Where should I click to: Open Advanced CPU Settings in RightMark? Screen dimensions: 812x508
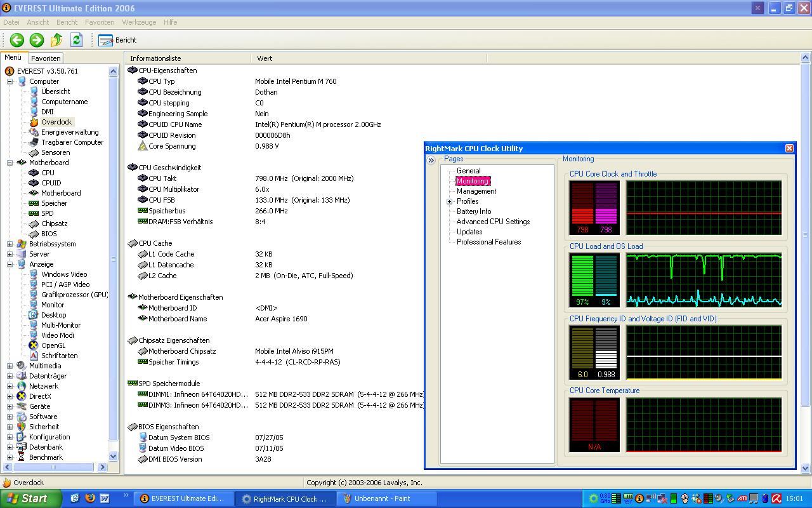tap(493, 222)
